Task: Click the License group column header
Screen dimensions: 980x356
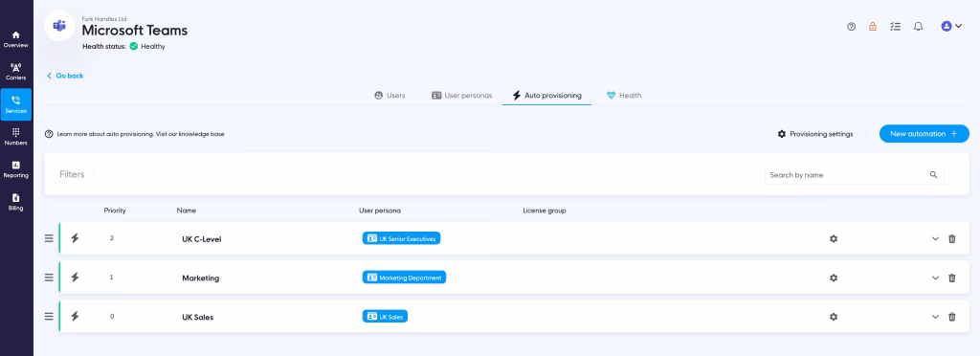Action: pos(545,211)
